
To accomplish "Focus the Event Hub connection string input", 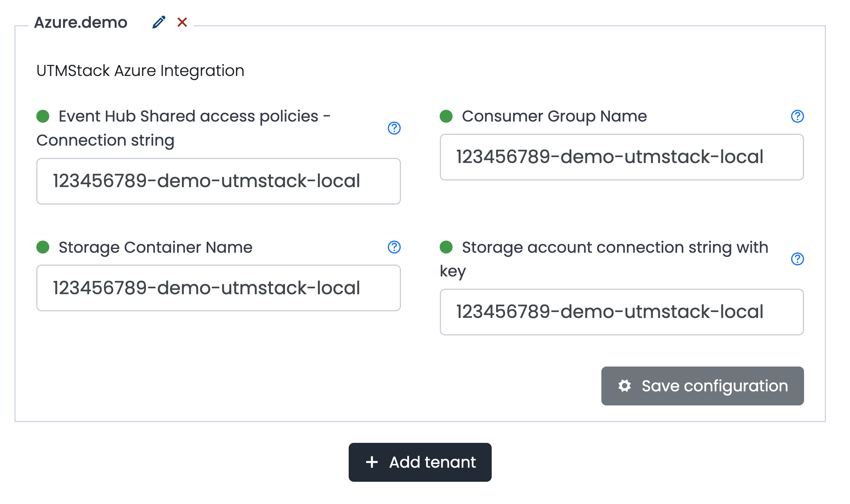I will click(x=218, y=181).
